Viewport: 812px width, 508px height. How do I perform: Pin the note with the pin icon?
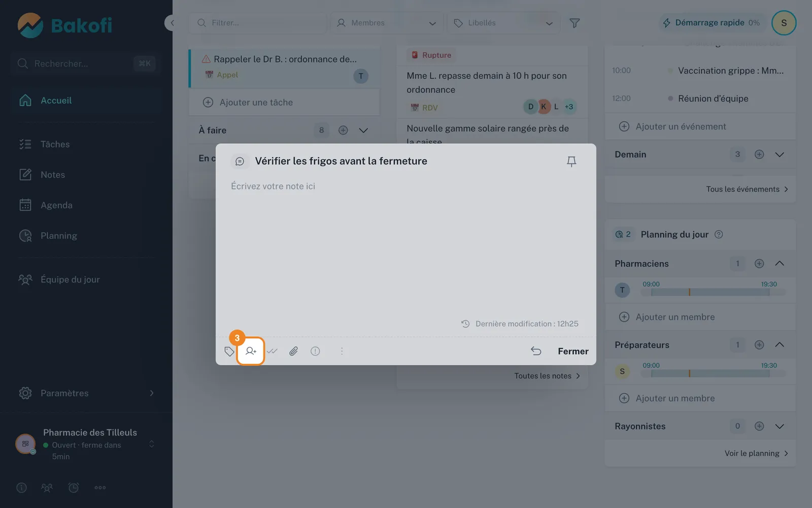click(x=571, y=162)
